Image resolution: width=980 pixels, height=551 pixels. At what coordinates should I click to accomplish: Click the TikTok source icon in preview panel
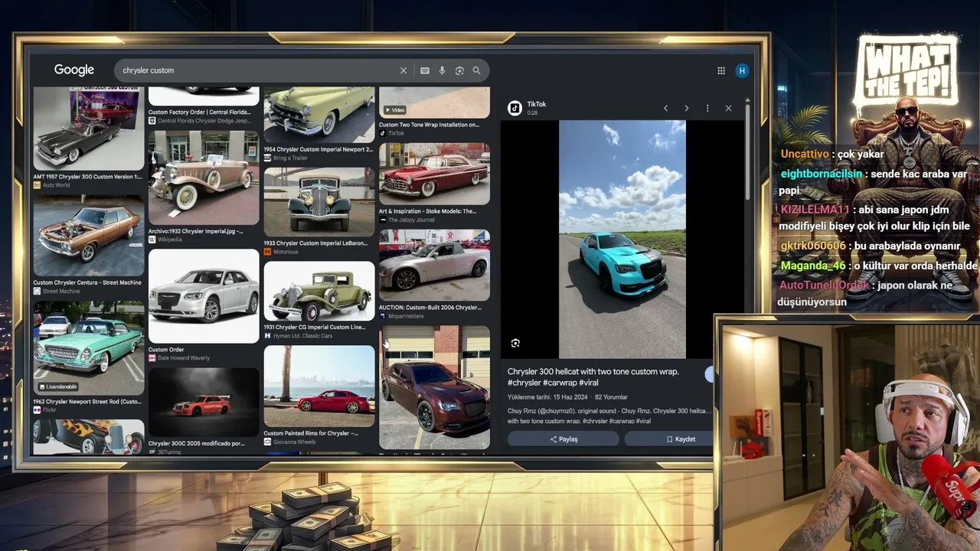click(x=515, y=108)
